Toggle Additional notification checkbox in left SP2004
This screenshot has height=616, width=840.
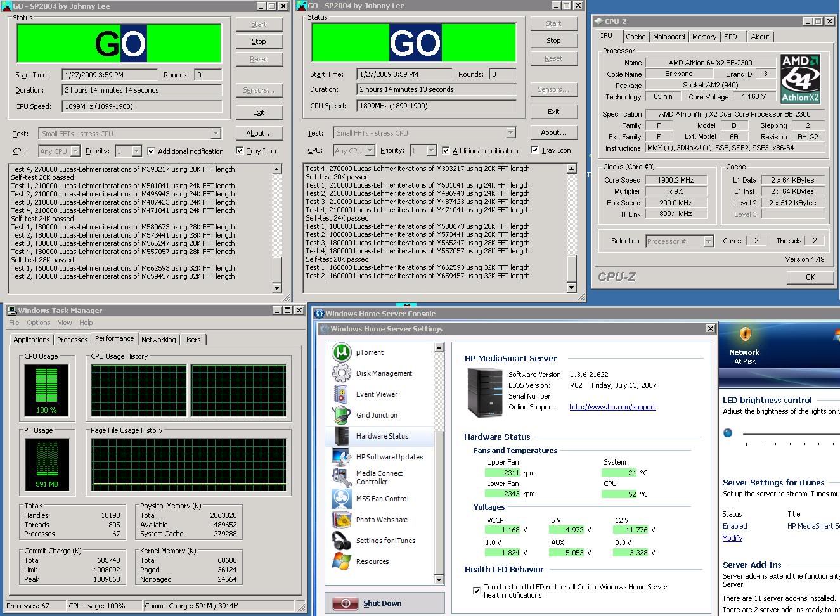[151, 151]
